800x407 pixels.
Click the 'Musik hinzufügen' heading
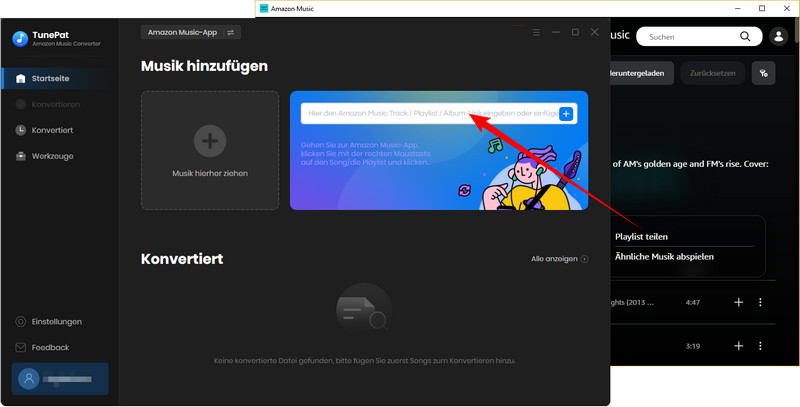point(204,66)
